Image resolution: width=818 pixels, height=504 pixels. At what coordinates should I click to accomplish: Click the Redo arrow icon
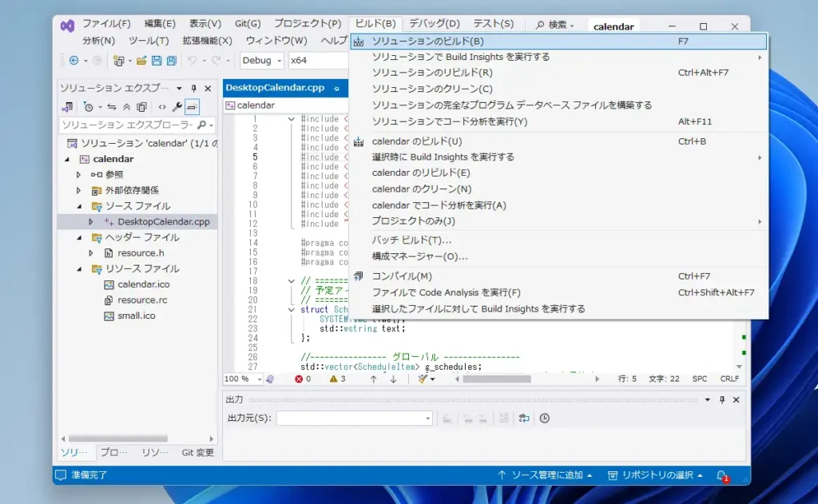(x=216, y=61)
